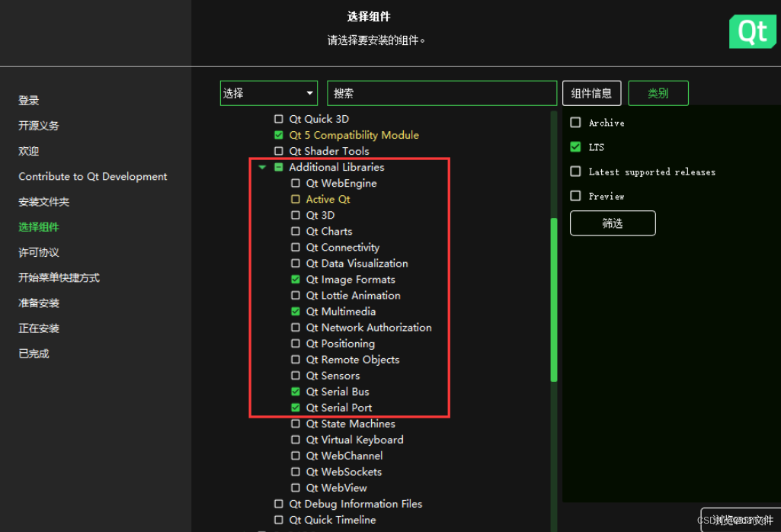Select the Qt Charts row label
This screenshot has height=532, width=781.
coord(328,231)
